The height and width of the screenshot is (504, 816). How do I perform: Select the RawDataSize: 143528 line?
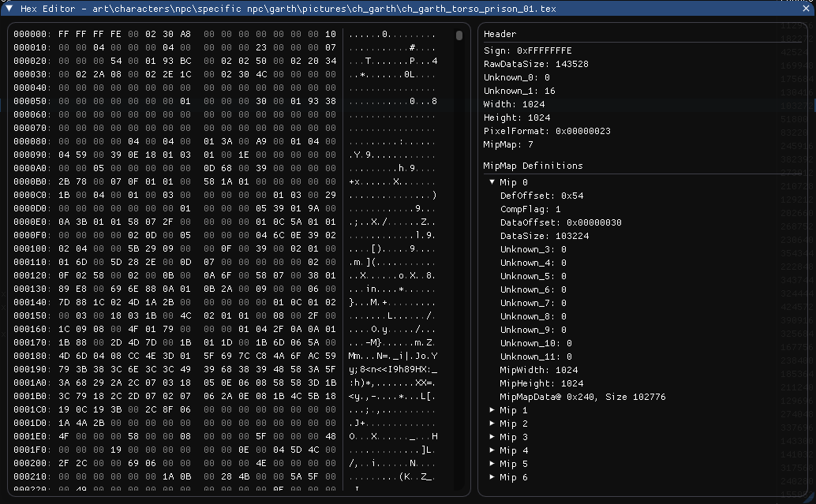click(x=536, y=64)
